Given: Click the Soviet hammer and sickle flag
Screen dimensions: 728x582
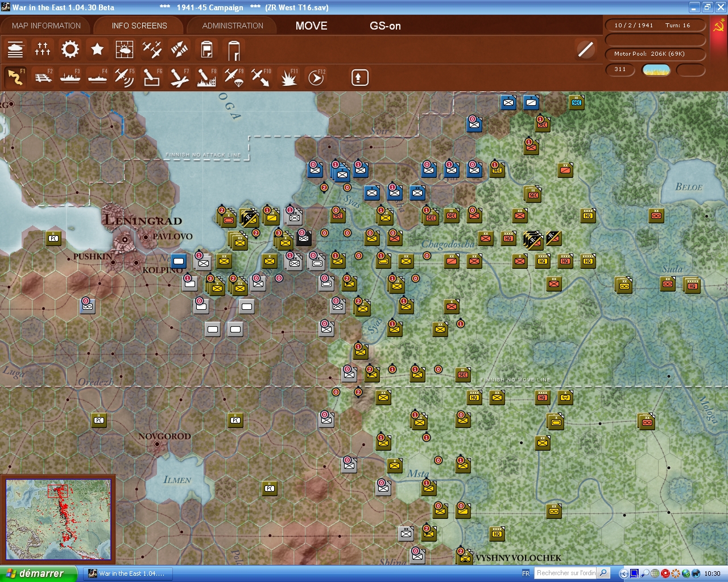Looking at the screenshot, I should point(719,26).
